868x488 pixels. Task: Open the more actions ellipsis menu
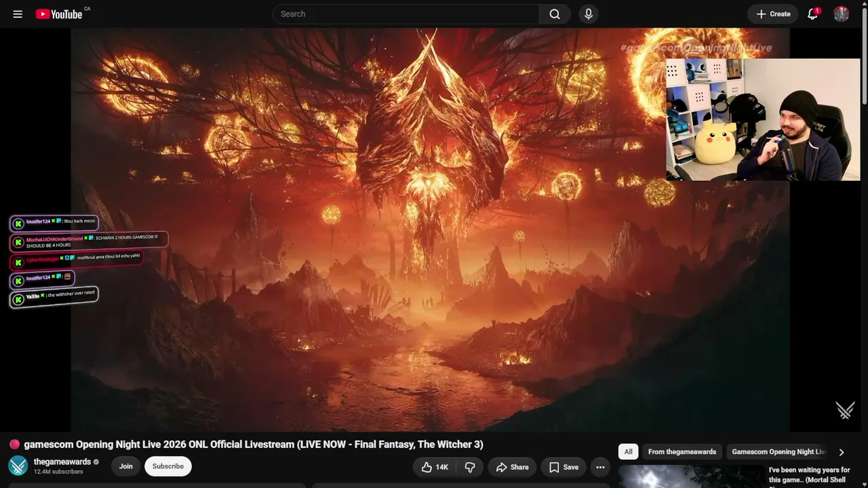pyautogui.click(x=600, y=467)
